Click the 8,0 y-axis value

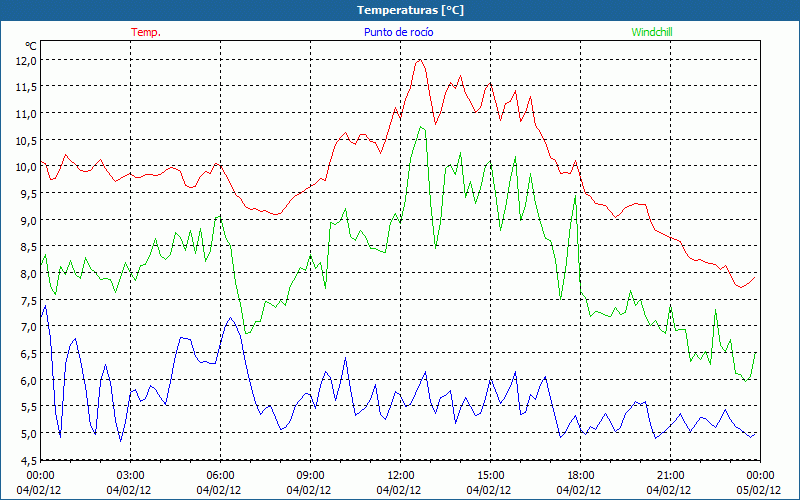29,273
